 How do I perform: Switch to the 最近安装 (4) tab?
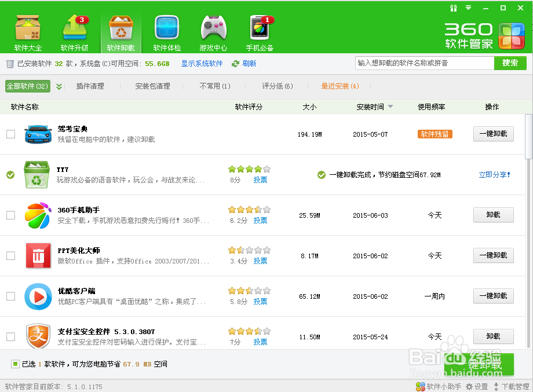pos(340,86)
